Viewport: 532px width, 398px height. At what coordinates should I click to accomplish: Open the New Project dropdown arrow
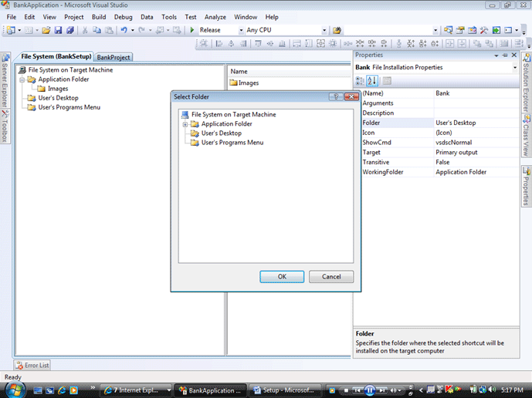(x=19, y=30)
